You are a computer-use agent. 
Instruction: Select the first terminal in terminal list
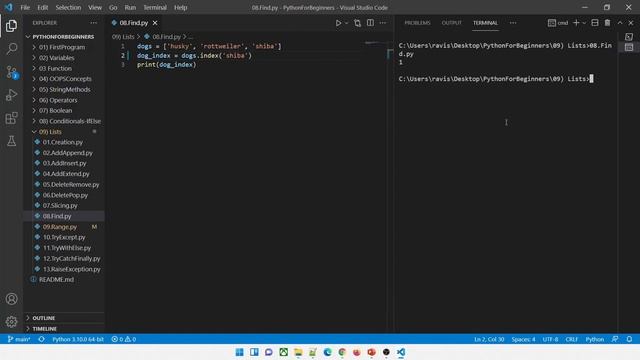click(629, 37)
